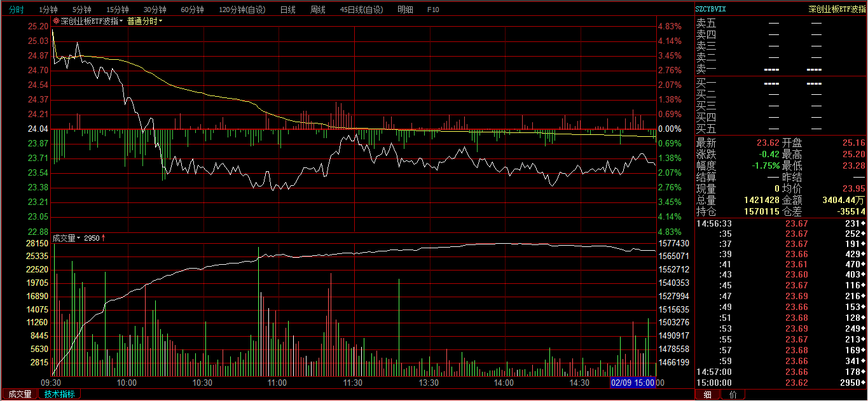The width and height of the screenshot is (868, 401).
Task: Click the diamond icon beside 深创业板ETF波指
Action: tap(56, 21)
